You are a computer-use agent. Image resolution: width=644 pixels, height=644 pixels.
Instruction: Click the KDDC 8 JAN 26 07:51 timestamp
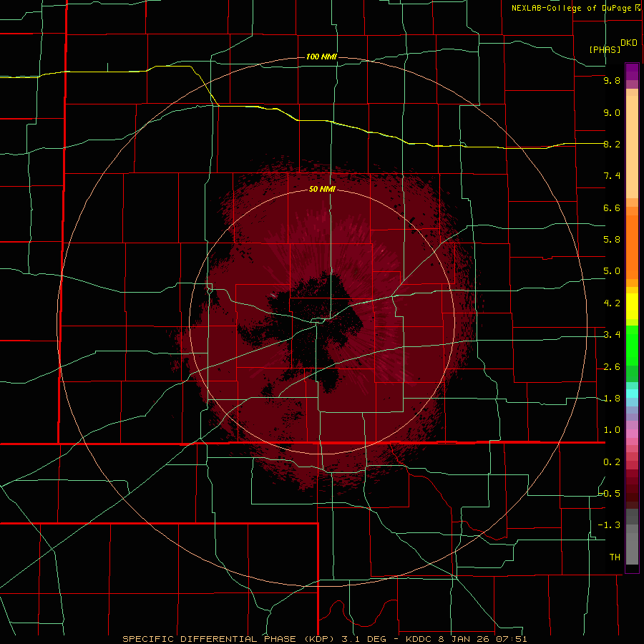coord(466,639)
